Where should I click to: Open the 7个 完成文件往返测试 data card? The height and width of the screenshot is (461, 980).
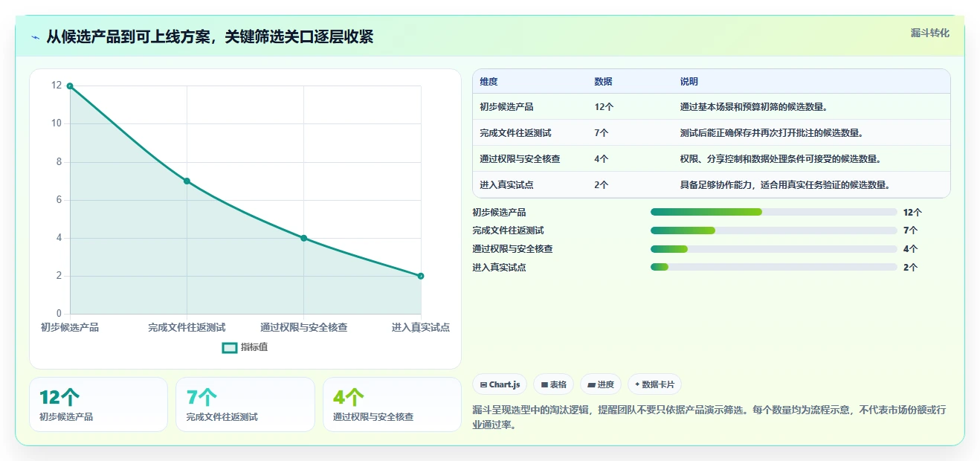point(245,404)
